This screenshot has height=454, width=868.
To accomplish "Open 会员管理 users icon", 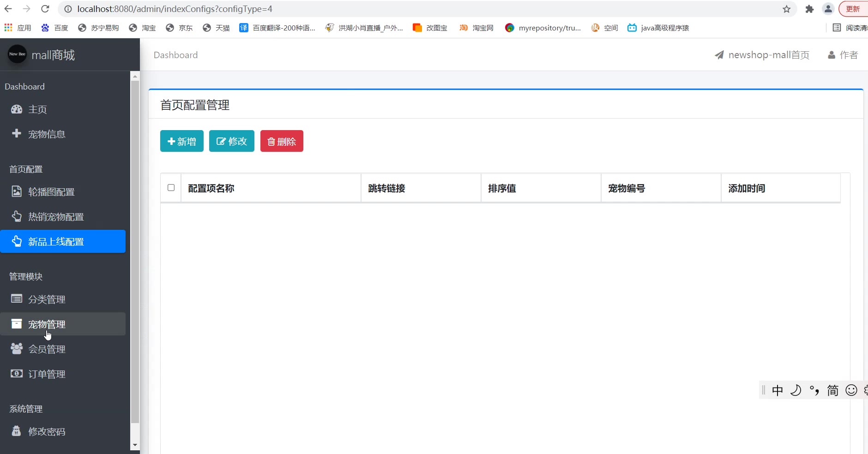I will [17, 349].
